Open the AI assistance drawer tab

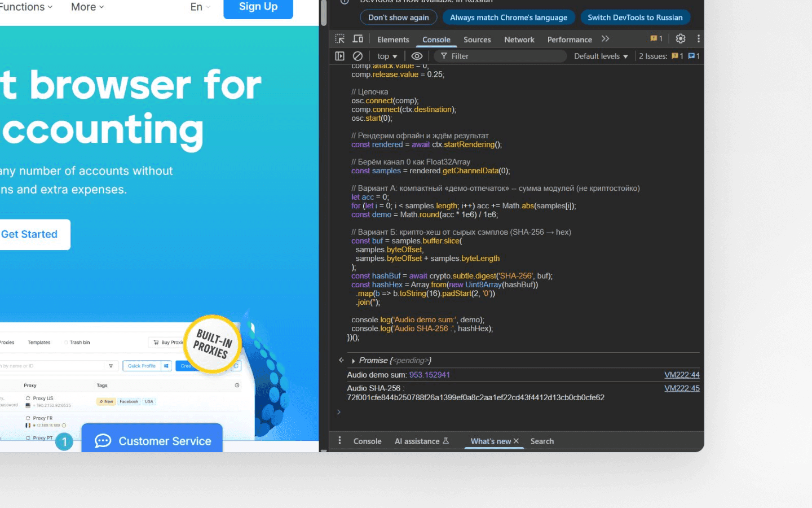[x=422, y=441]
